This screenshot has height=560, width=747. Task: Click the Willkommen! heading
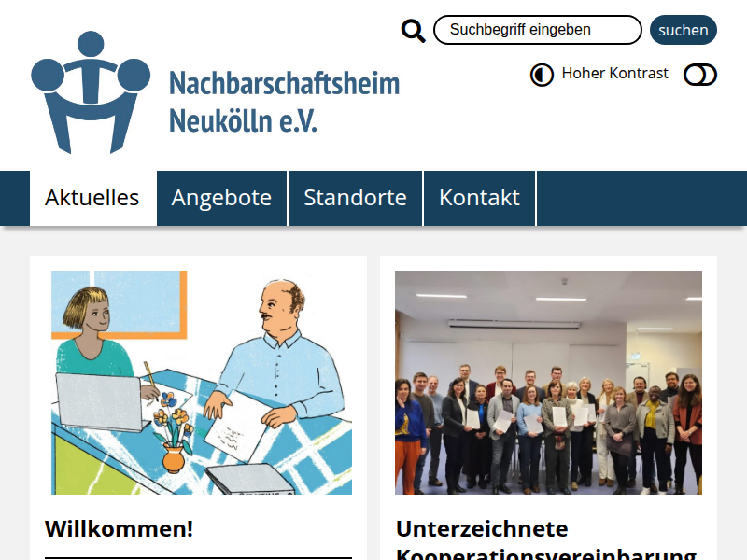[120, 528]
